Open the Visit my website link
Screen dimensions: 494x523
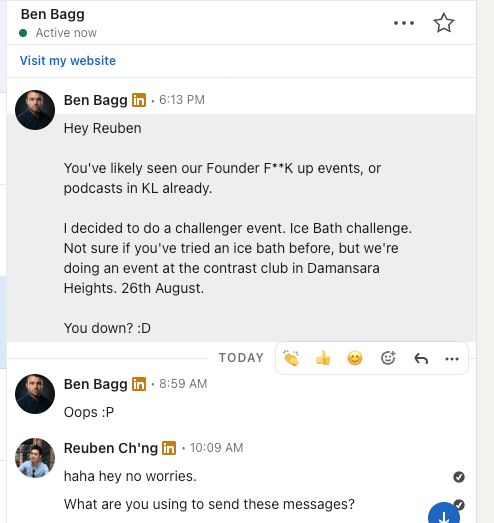pos(68,61)
